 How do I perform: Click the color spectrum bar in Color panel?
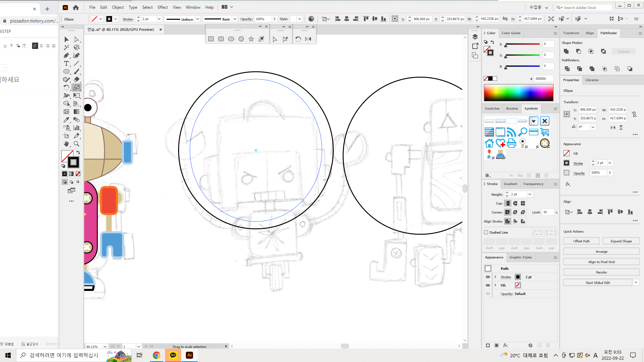click(x=519, y=93)
